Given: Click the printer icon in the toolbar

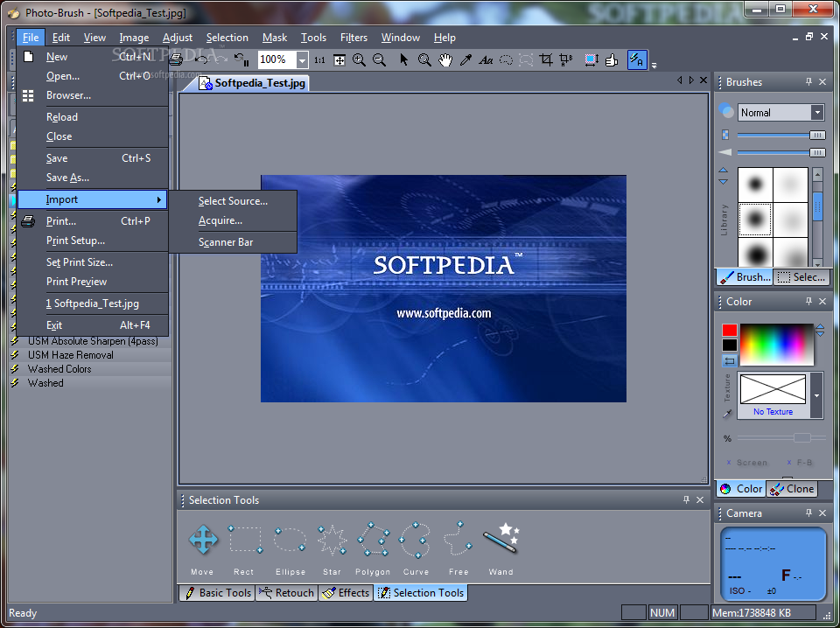Looking at the screenshot, I should (x=176, y=59).
